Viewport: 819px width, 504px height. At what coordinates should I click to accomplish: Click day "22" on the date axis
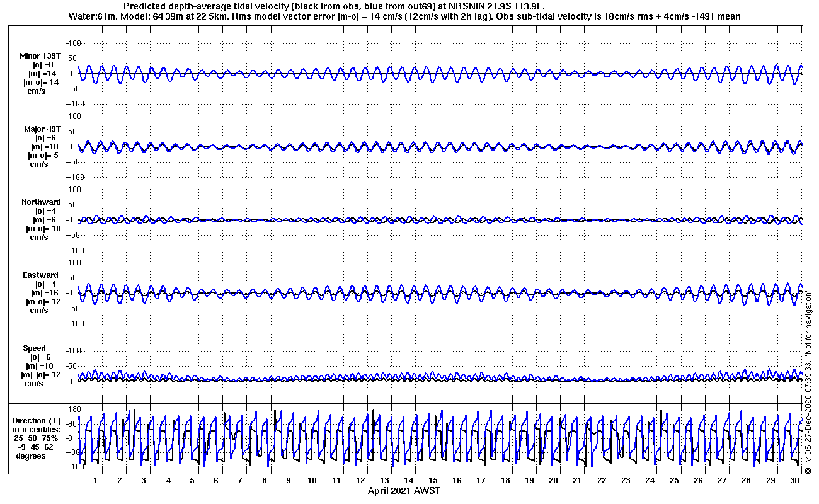[602, 481]
